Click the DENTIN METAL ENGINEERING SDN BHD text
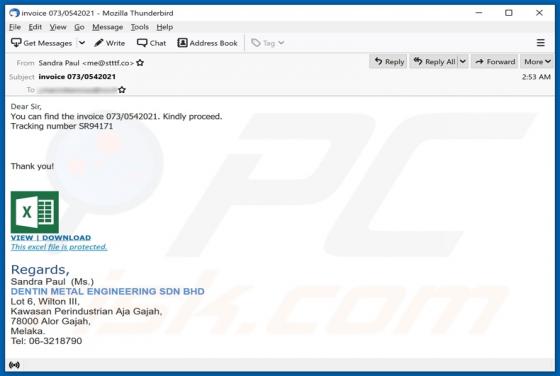Screen dimensions: 560x376 pos(108,291)
